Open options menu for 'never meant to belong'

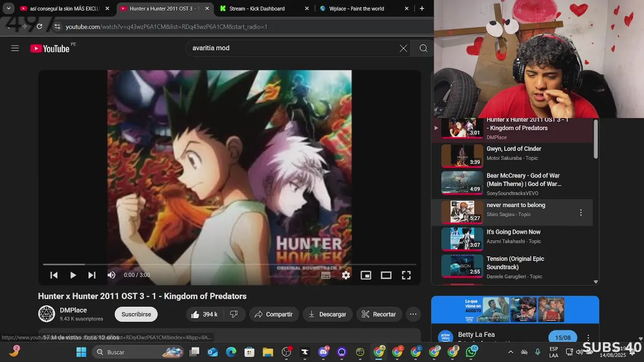tap(581, 213)
